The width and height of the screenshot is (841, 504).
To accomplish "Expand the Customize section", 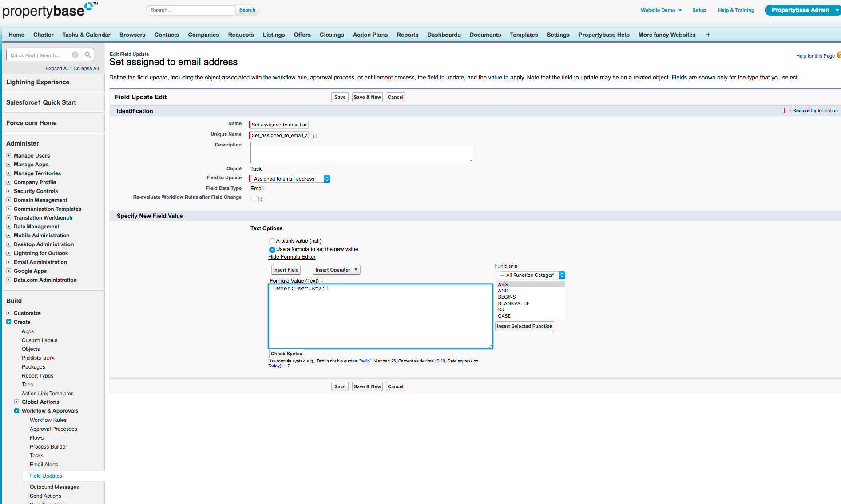I will pyautogui.click(x=8, y=313).
